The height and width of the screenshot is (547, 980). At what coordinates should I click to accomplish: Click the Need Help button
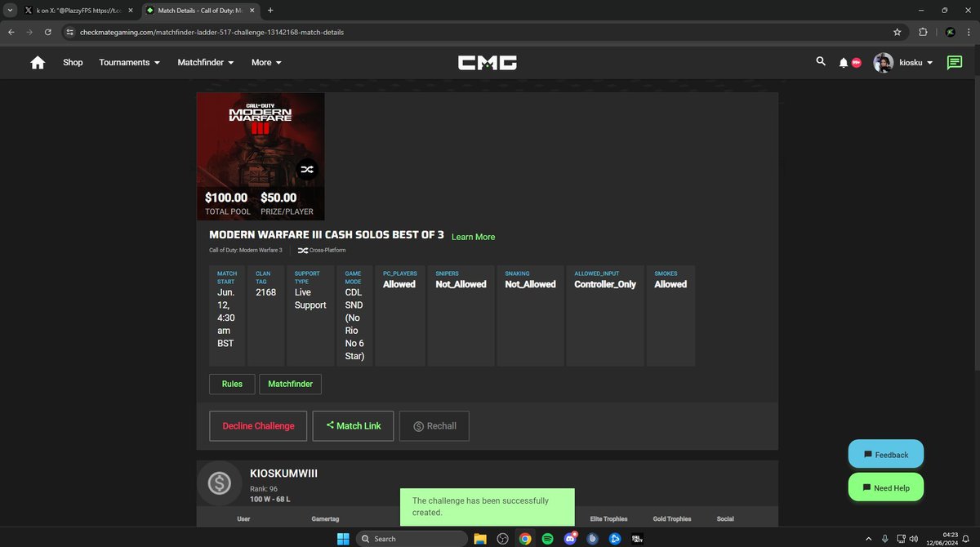[886, 487]
